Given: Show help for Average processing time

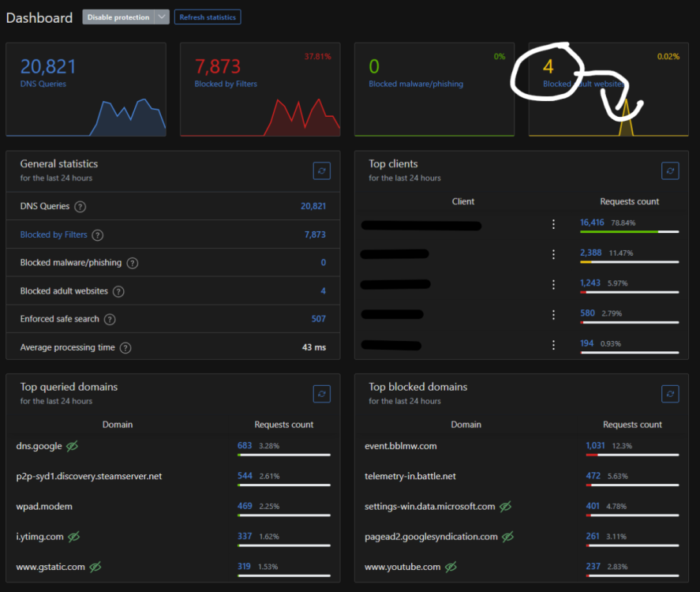Looking at the screenshot, I should 125,348.
